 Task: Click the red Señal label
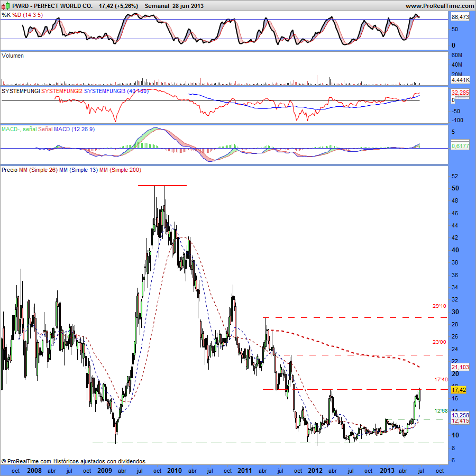pyautogui.click(x=45, y=129)
